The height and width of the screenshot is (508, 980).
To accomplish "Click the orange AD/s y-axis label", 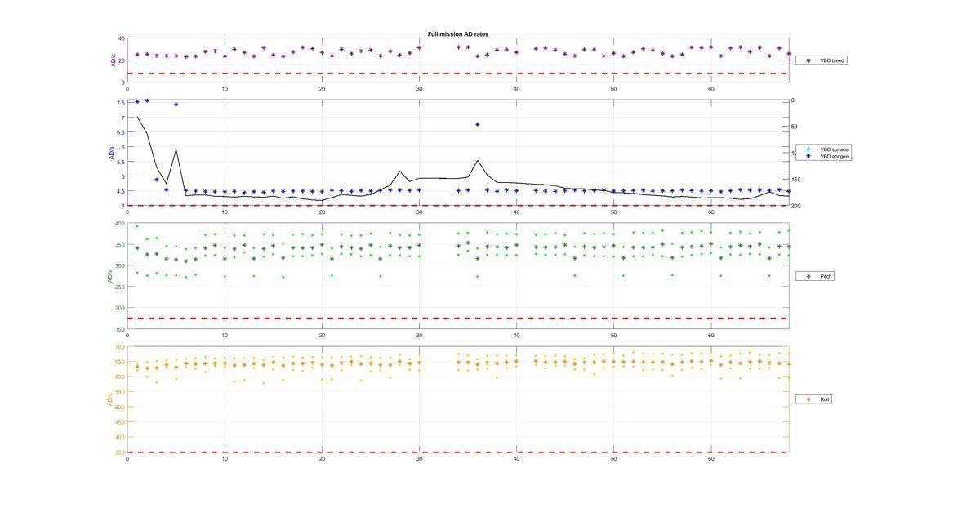I will coord(109,399).
